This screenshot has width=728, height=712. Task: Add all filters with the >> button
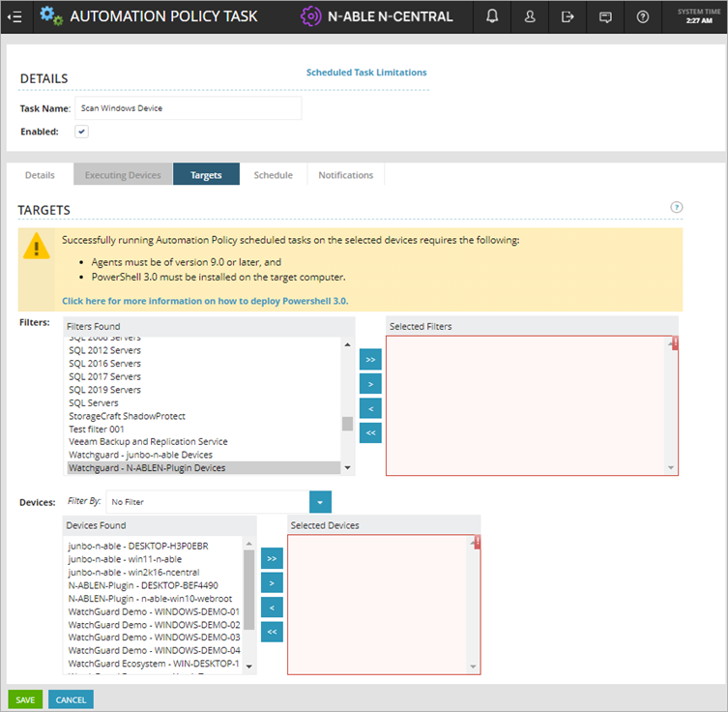tap(370, 360)
